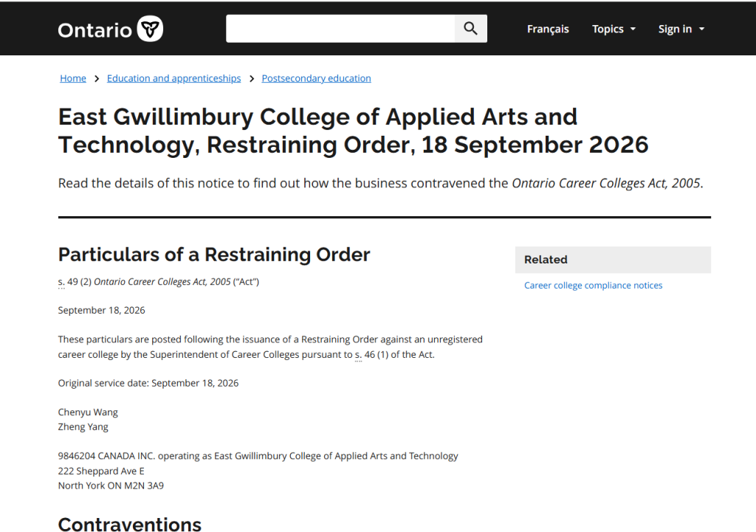Click the '9846204 CANADA INC.' business line
This screenshot has width=756, height=532.
[258, 456]
